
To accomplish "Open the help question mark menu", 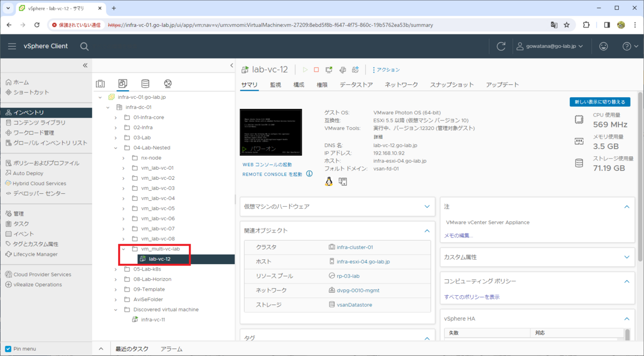I will coord(630,46).
